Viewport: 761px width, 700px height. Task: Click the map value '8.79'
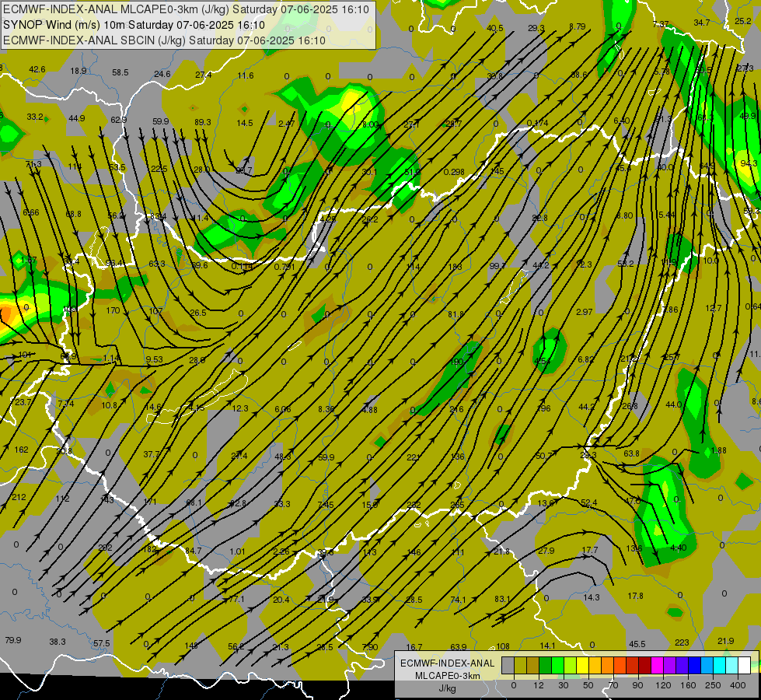tap(577, 26)
